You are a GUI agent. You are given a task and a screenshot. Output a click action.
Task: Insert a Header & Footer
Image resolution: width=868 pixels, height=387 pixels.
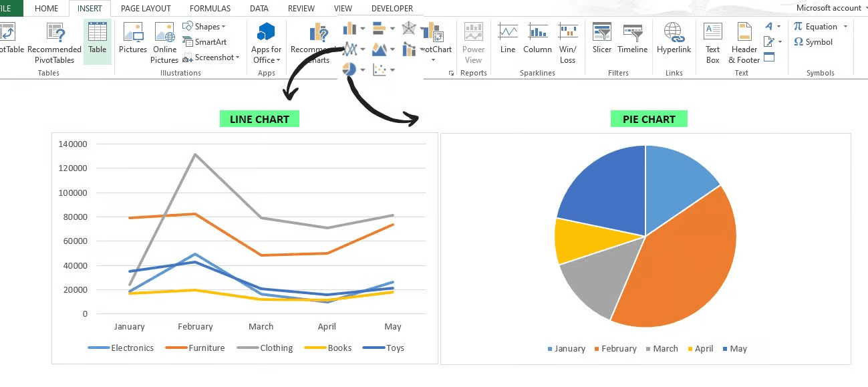742,41
